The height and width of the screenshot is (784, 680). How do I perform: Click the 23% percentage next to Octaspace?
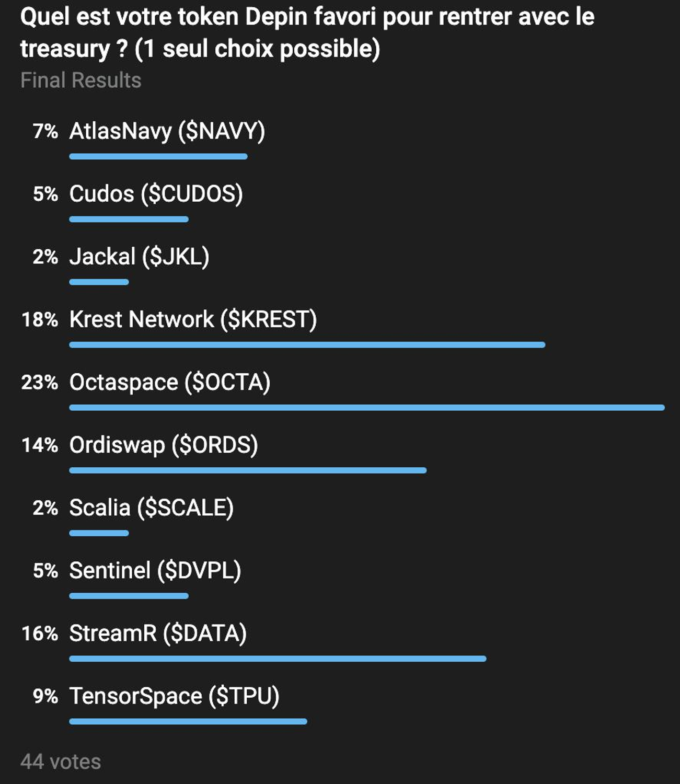40,382
